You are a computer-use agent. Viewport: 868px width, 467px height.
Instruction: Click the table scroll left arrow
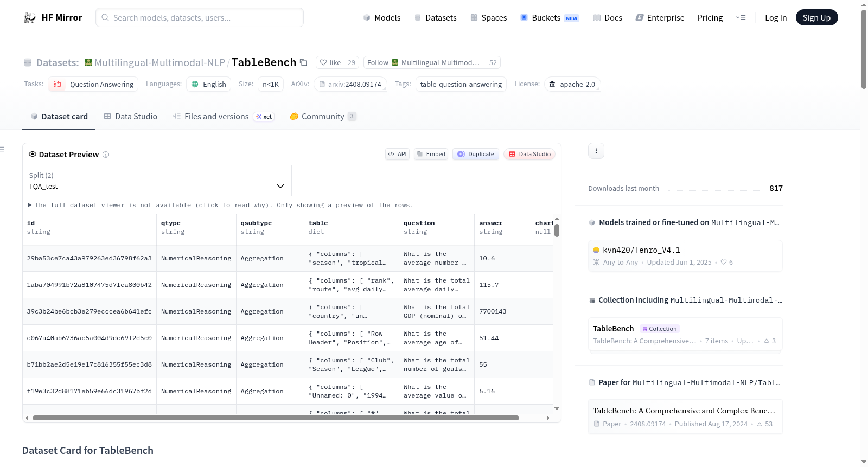pyautogui.click(x=27, y=418)
